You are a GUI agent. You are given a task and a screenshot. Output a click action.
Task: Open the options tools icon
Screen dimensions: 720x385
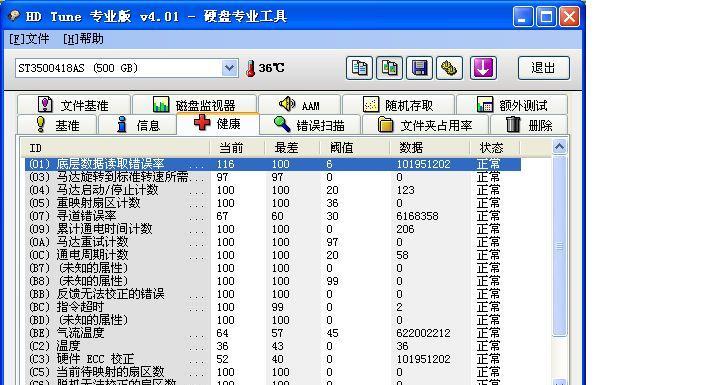coord(449,68)
